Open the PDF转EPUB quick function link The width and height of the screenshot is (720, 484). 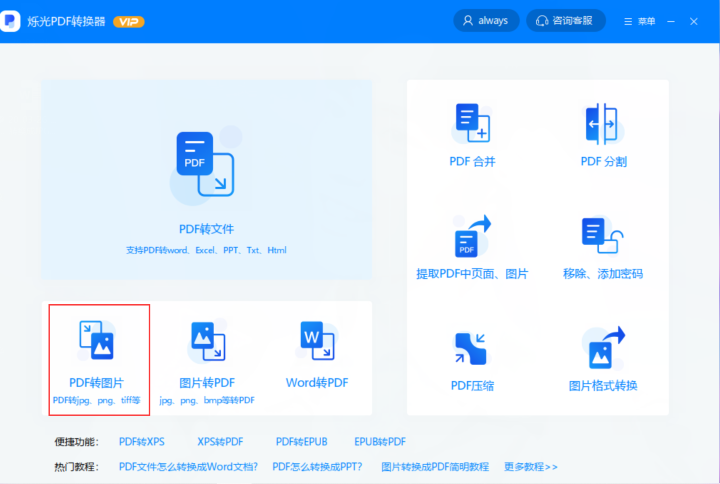point(301,442)
